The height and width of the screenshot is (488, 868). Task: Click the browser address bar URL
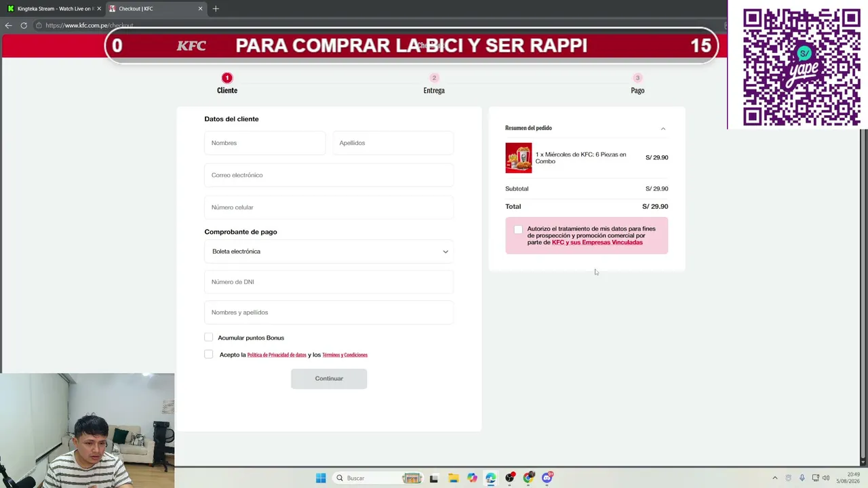click(x=89, y=26)
